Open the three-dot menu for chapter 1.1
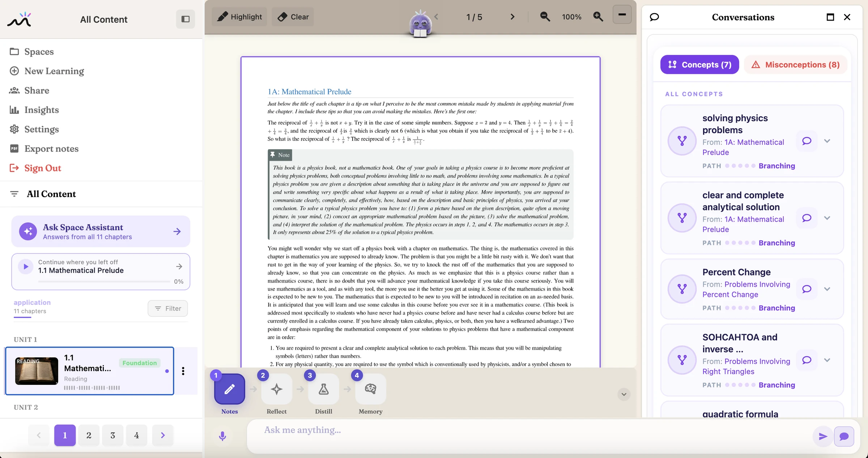Image resolution: width=868 pixels, height=458 pixels. click(x=183, y=371)
